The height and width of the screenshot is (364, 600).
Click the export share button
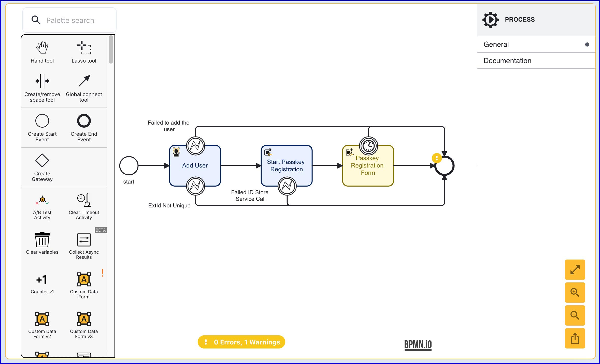click(x=575, y=338)
